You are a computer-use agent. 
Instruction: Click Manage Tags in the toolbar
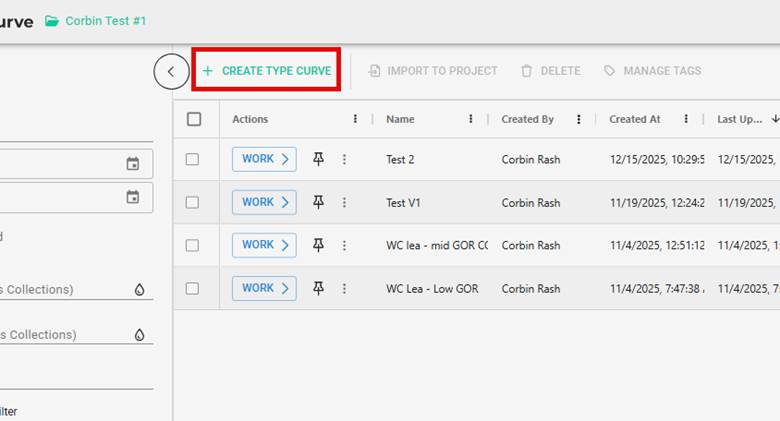[x=652, y=71]
